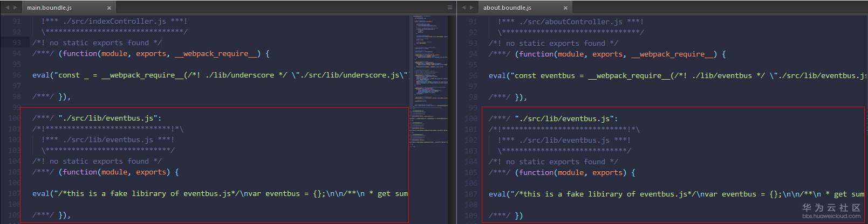This screenshot has width=868, height=224.
Task: Click the "./src/lib/eventbus.js": key in about.boundle.js
Action: coord(566,118)
